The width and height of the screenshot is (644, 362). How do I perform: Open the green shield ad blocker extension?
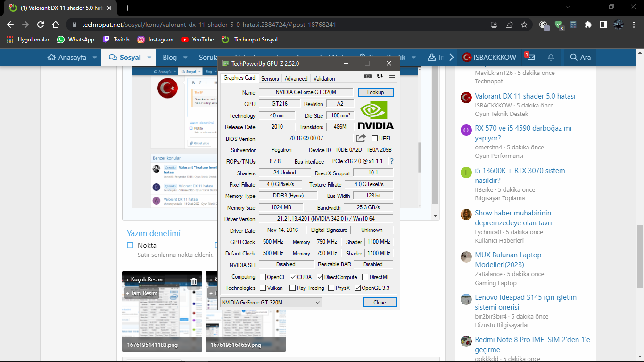[x=559, y=25]
